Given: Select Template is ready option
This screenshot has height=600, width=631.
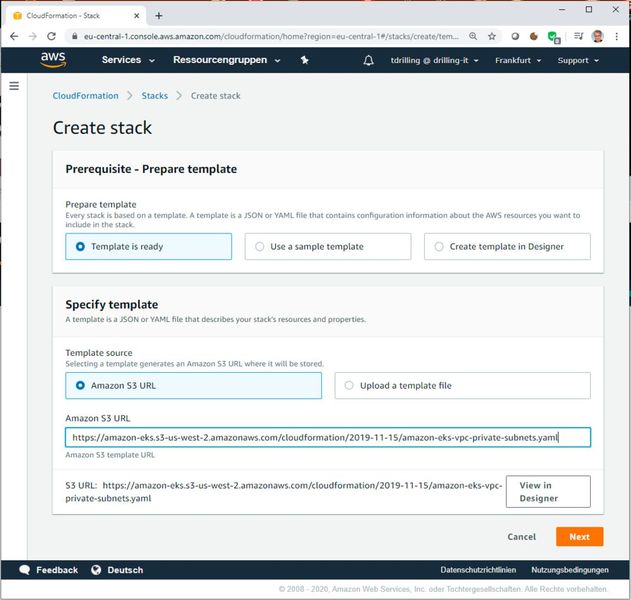Looking at the screenshot, I should click(148, 246).
